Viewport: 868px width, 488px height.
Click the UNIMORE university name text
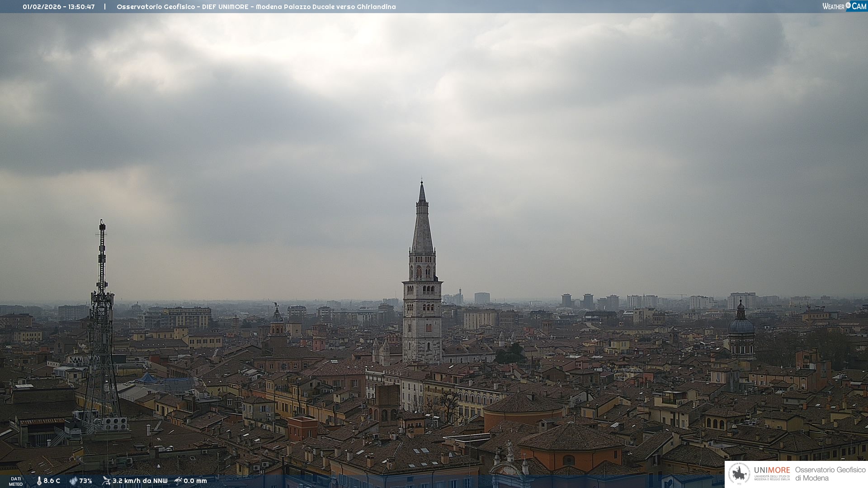(772, 470)
